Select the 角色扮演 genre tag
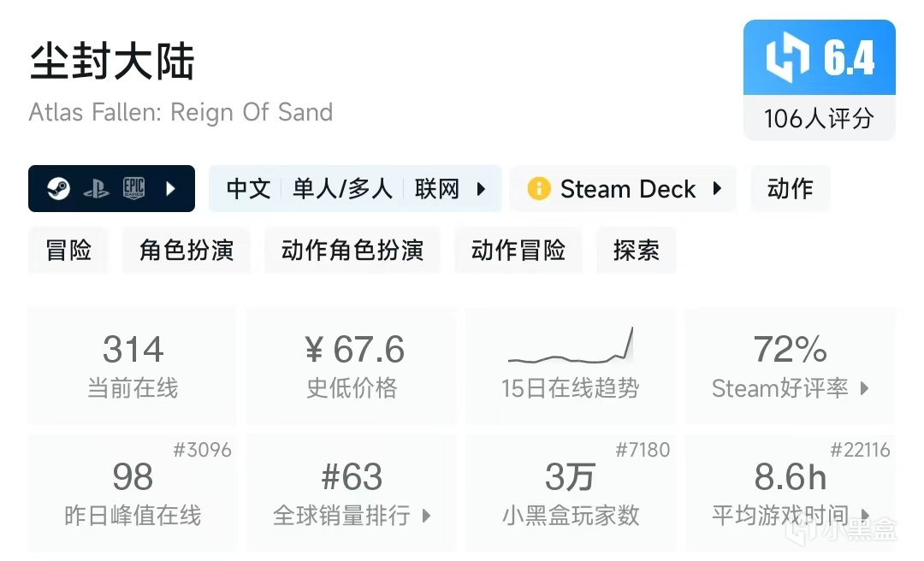924x561 pixels. pyautogui.click(x=187, y=251)
